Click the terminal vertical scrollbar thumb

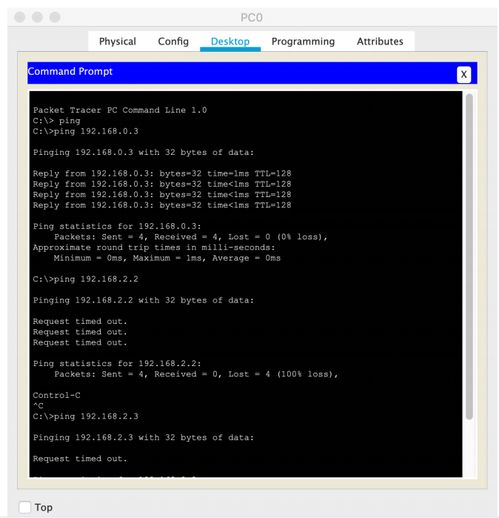[469, 256]
